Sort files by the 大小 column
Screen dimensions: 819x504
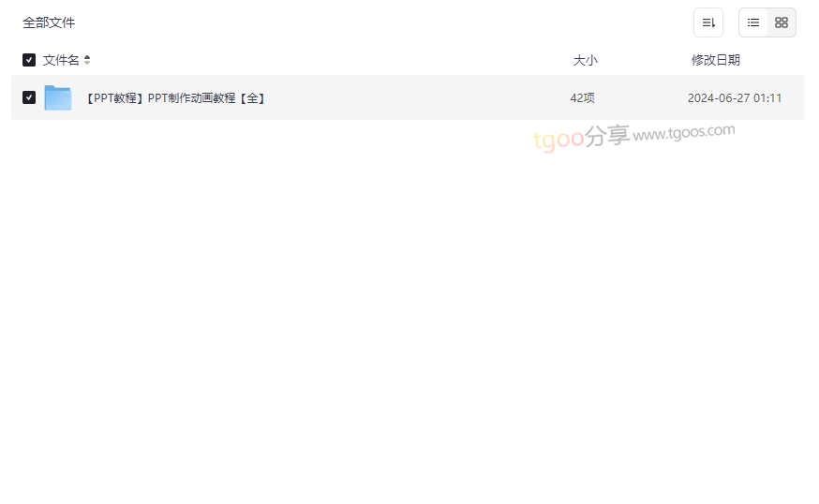tap(585, 60)
